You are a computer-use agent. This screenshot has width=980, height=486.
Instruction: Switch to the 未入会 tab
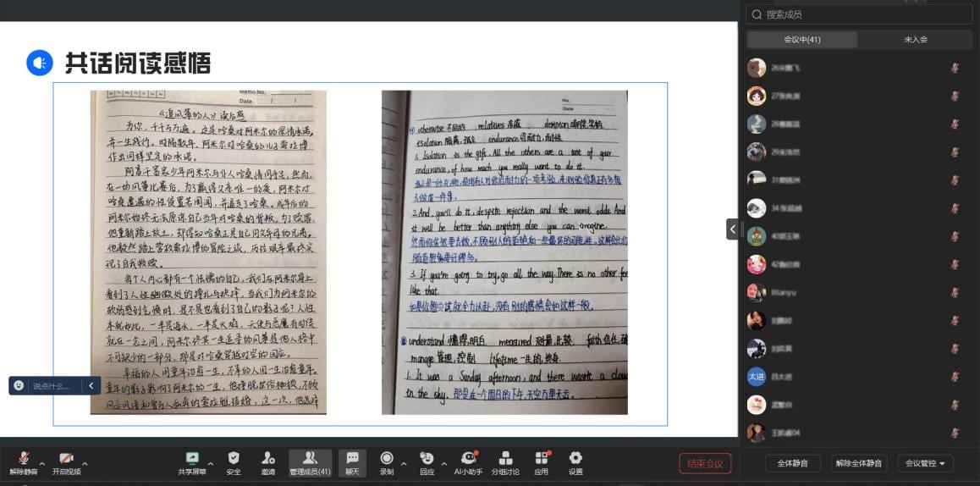coord(915,40)
